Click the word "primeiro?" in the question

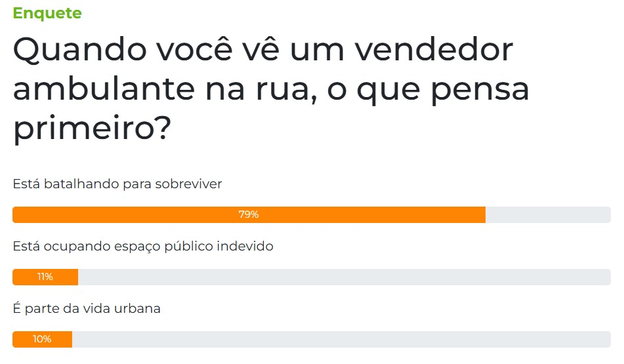92,127
